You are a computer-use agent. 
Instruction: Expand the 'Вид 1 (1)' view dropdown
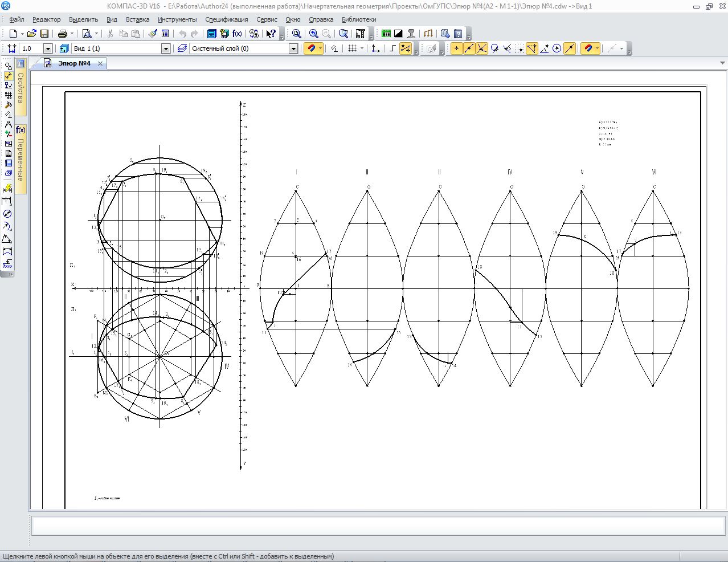click(166, 49)
